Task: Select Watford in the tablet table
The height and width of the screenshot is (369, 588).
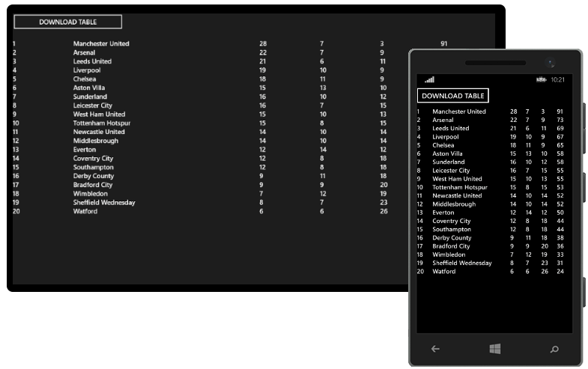Action: [85, 211]
